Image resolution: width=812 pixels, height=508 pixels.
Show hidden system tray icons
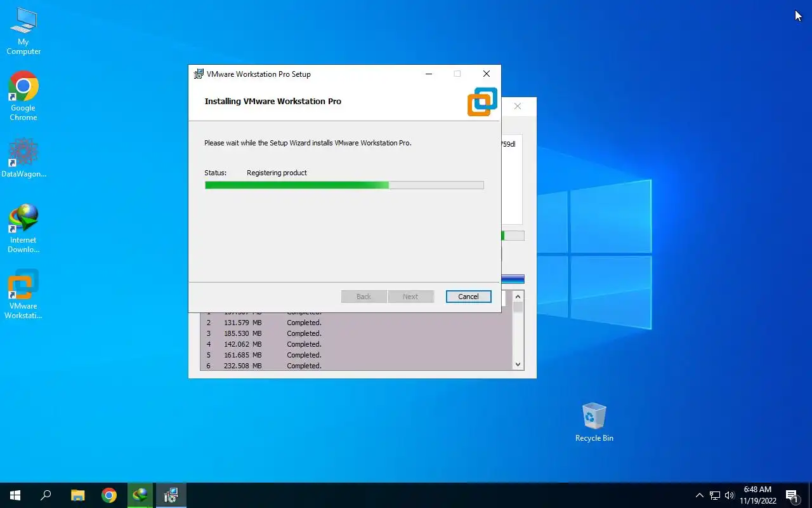click(700, 495)
